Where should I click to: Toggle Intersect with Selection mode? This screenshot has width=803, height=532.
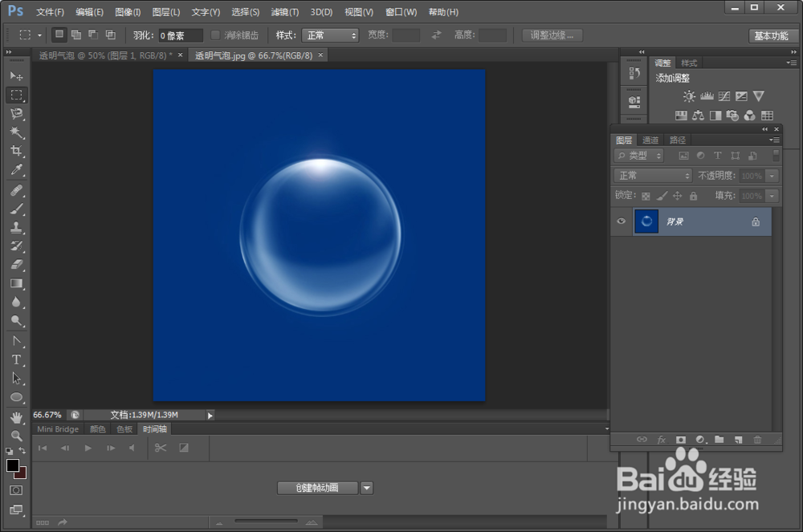coord(110,35)
